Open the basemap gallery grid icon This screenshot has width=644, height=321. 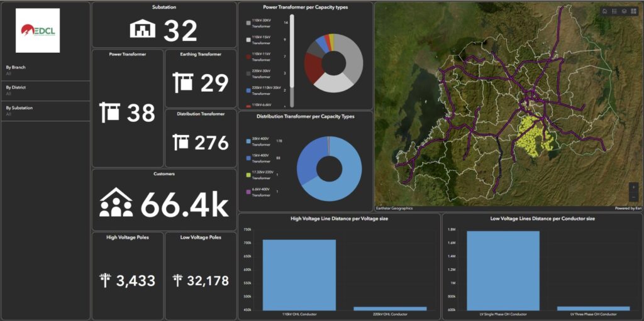pyautogui.click(x=633, y=11)
